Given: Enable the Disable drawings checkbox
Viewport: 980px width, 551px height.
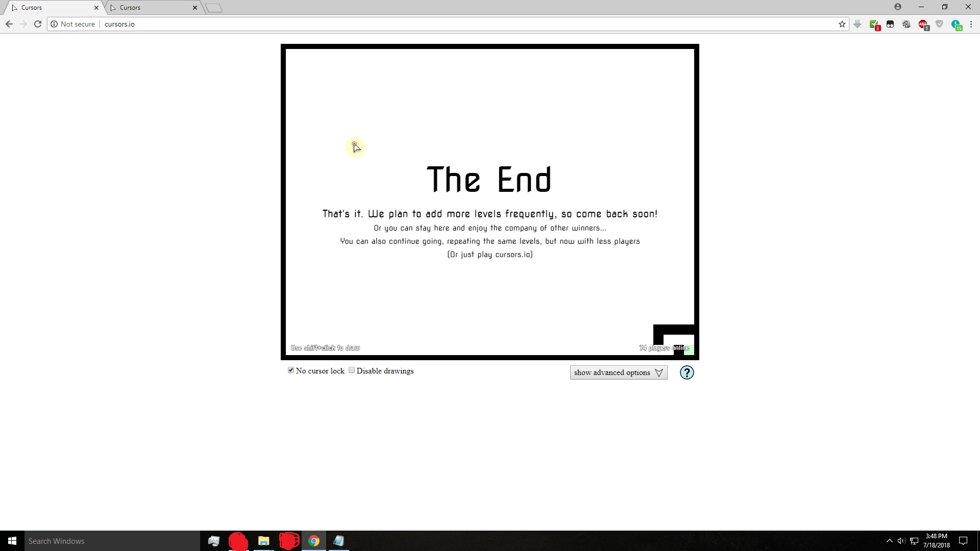Looking at the screenshot, I should 352,370.
